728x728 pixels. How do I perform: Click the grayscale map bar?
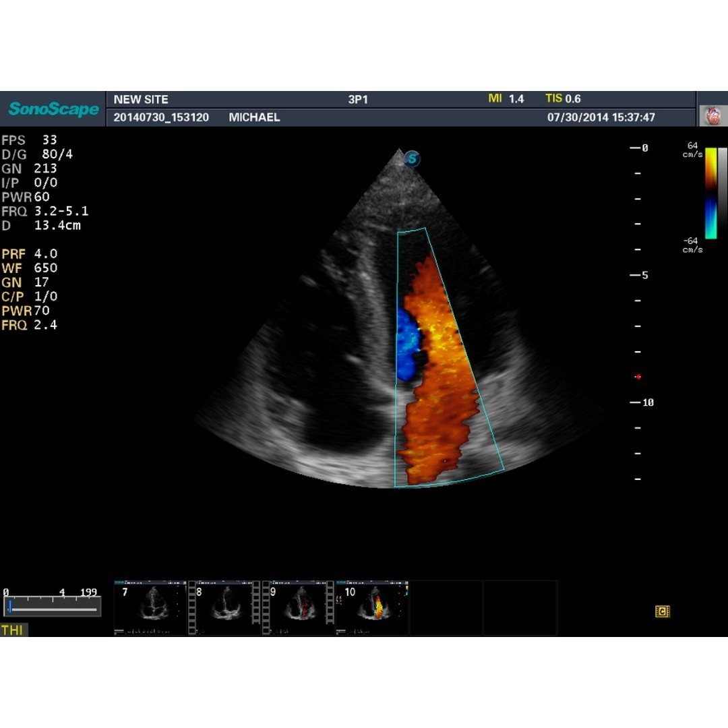pyautogui.click(x=722, y=193)
